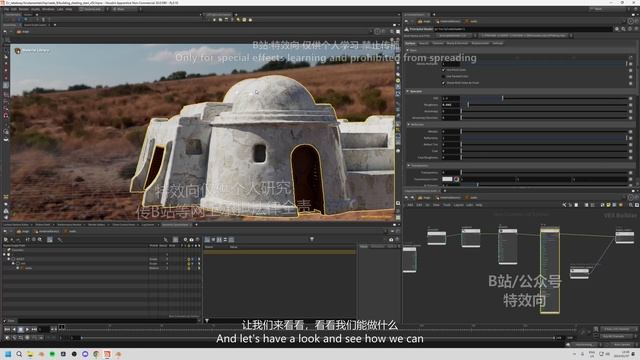
Task: Click the Roughness value field showing 0.001
Action: coord(451,105)
